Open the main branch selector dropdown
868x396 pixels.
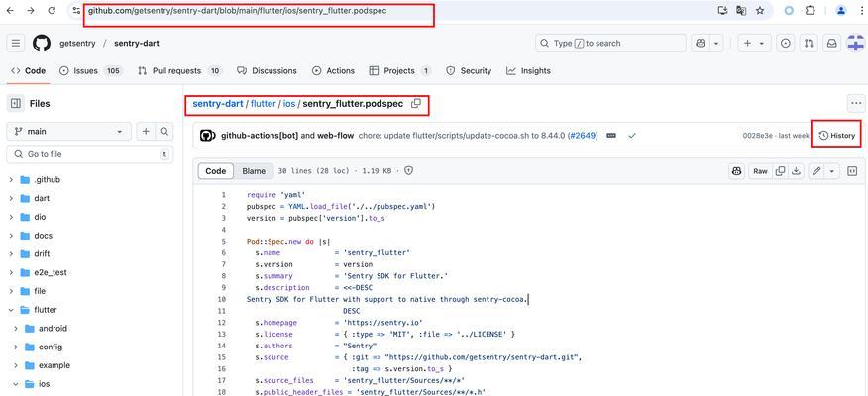click(x=68, y=131)
